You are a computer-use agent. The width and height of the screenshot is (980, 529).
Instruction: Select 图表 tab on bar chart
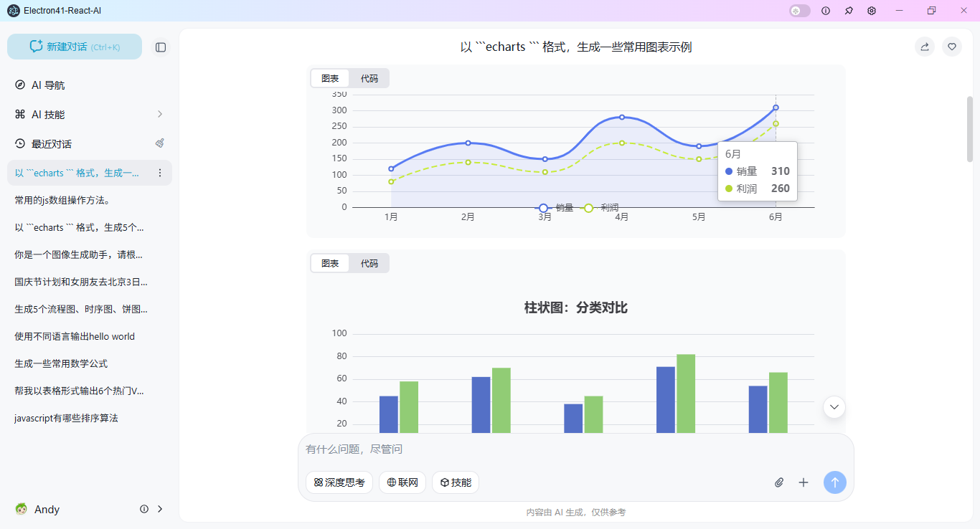[x=330, y=263]
